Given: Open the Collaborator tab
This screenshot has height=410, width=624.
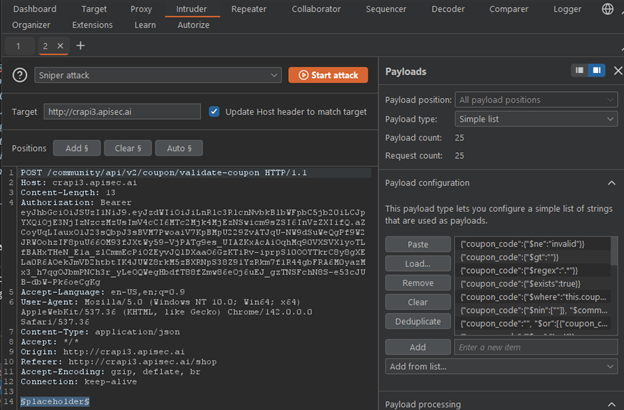Looking at the screenshot, I should click(x=316, y=9).
